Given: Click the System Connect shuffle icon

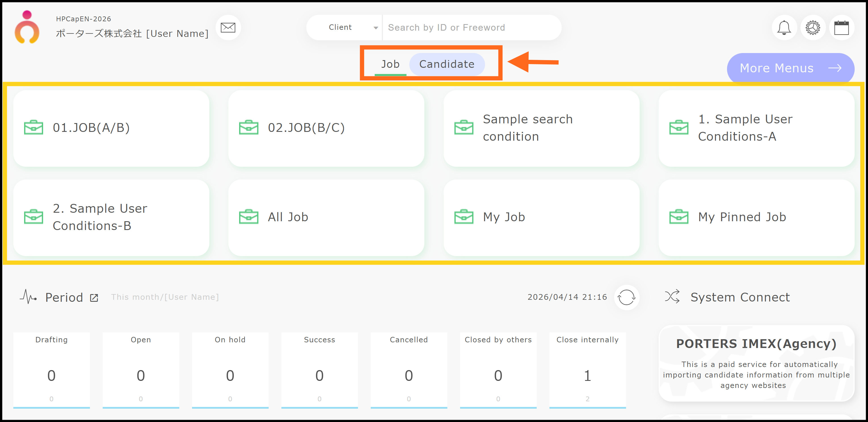Looking at the screenshot, I should point(672,297).
